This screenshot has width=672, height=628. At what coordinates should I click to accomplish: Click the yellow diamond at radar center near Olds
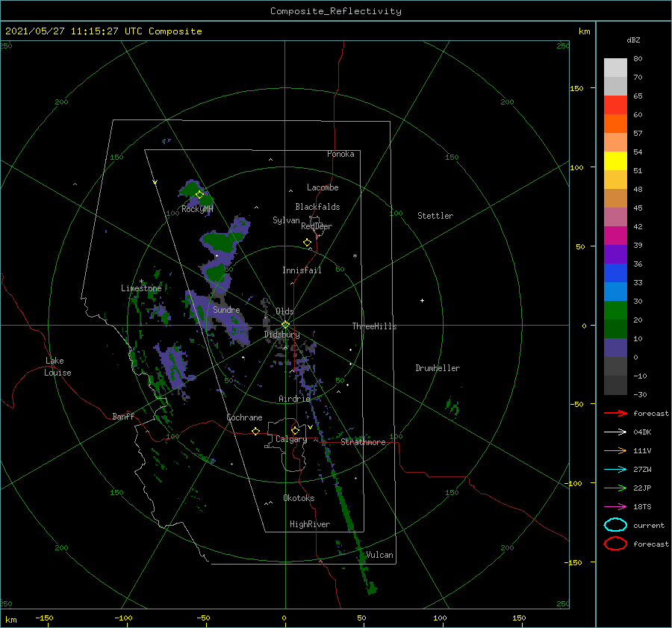pos(285,325)
